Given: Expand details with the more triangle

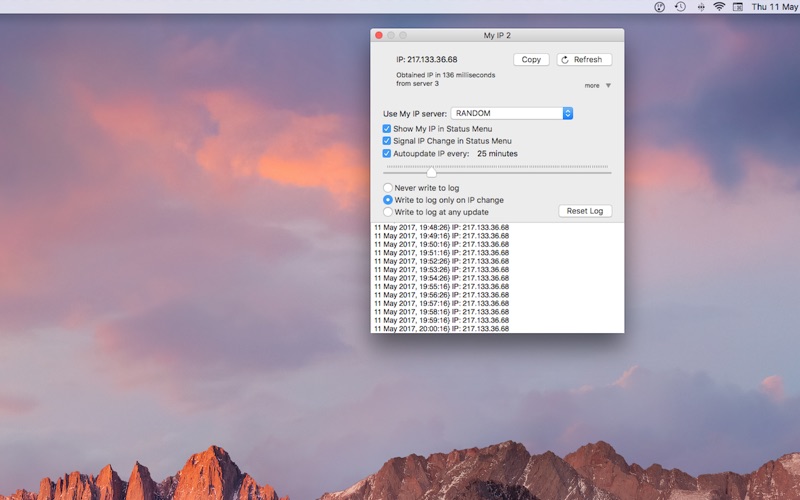Looking at the screenshot, I should (608, 85).
